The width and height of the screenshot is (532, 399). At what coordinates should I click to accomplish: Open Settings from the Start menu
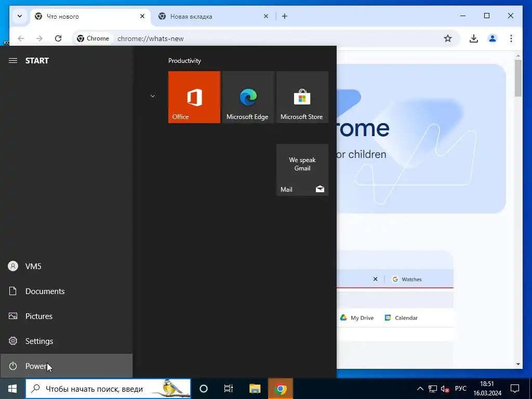click(x=66, y=341)
